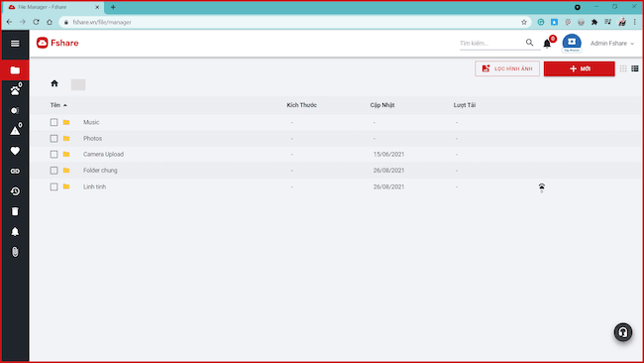Click the MỚI new upload button

[580, 68]
